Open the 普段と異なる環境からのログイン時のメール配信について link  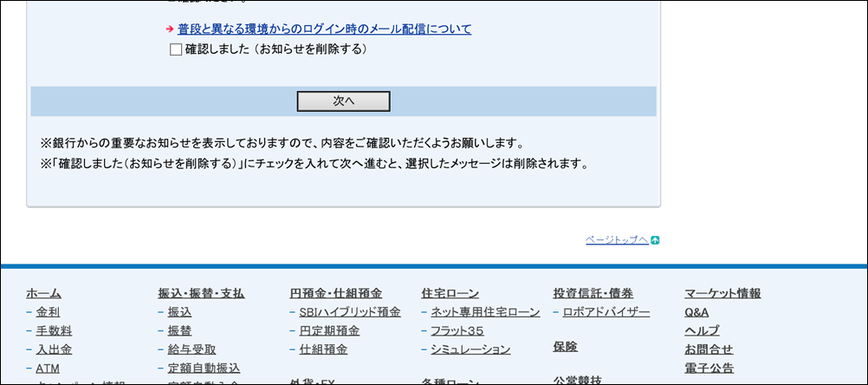tap(324, 29)
